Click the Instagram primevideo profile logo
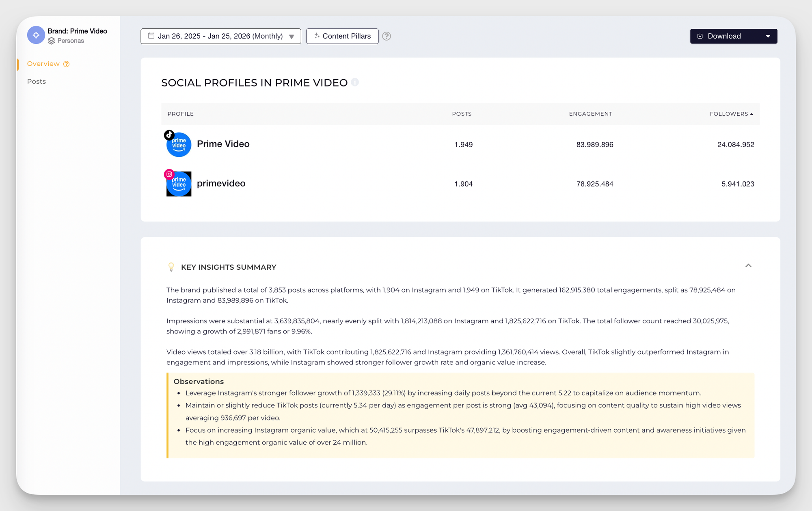 [x=179, y=184]
